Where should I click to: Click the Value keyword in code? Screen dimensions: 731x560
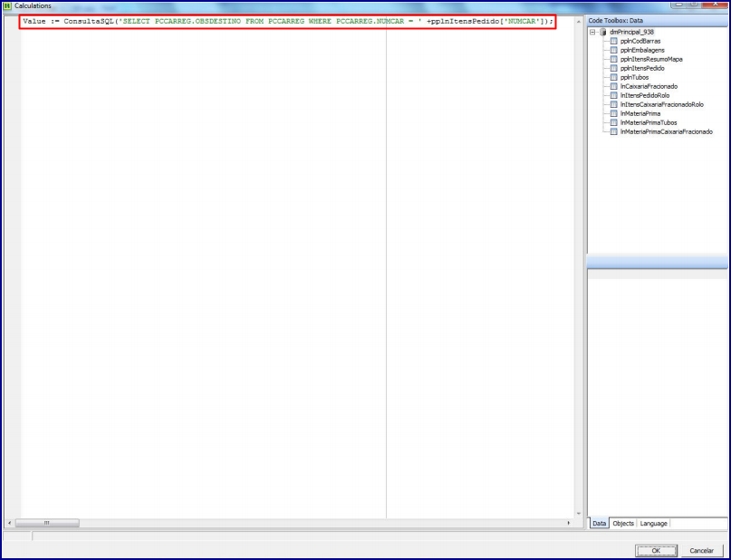[x=34, y=22]
